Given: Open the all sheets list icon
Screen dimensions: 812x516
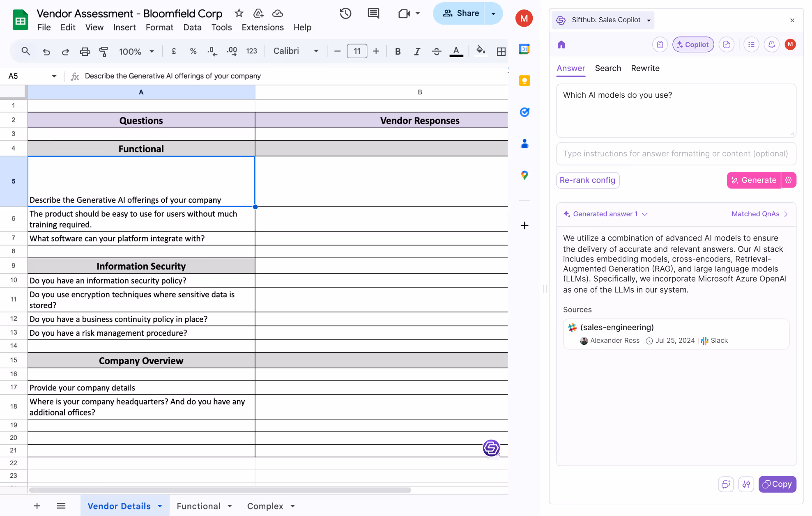Looking at the screenshot, I should pos(61,506).
